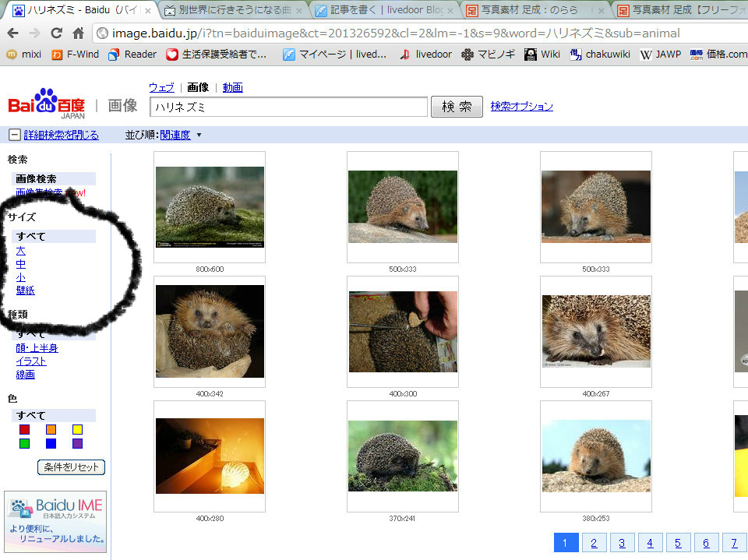
Task: Pick the blue color filter swatch
Action: pos(51,444)
